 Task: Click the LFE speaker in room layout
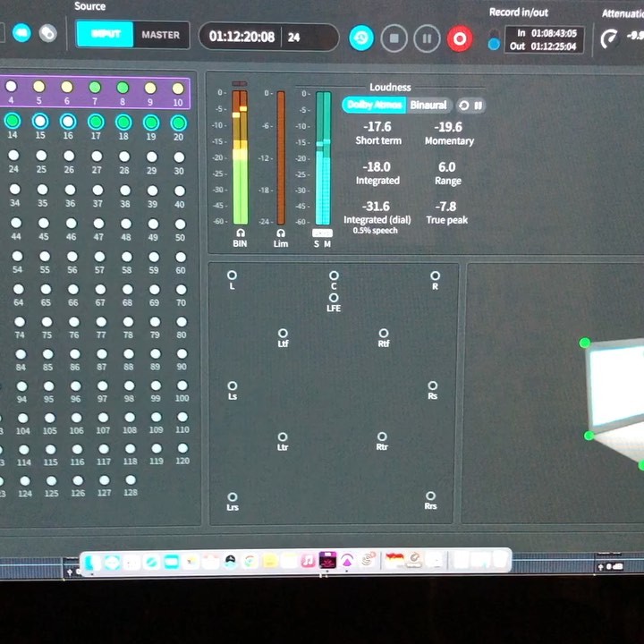point(334,298)
